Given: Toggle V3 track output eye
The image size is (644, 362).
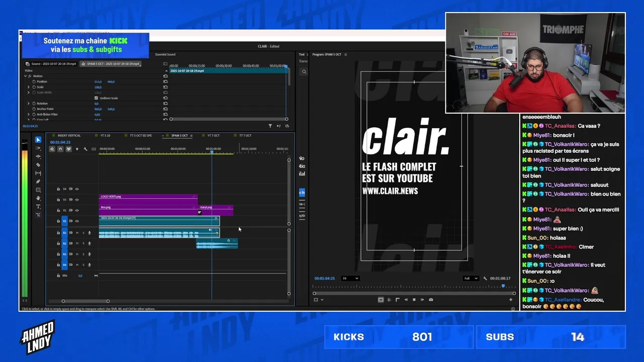Looking at the screenshot, I should click(77, 200).
